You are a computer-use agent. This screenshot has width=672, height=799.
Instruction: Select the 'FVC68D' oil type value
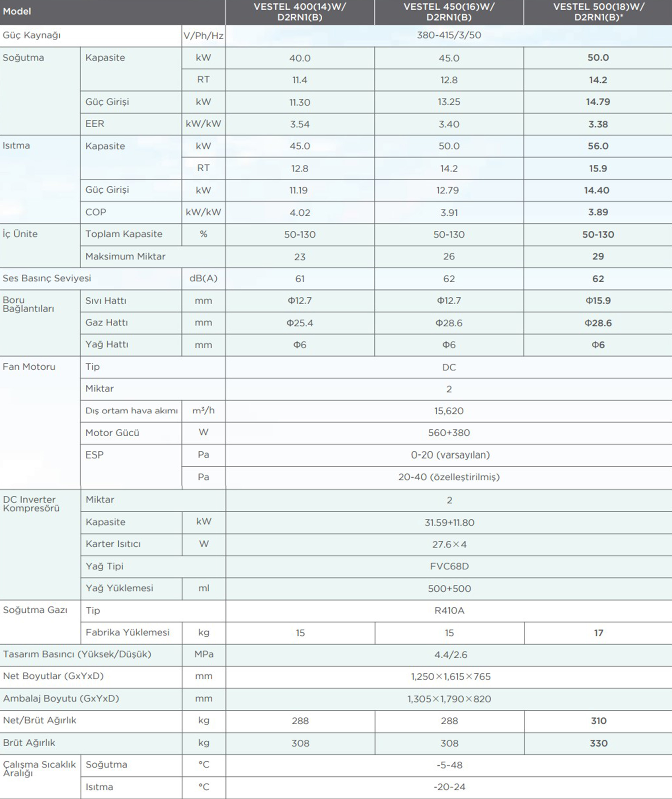(x=450, y=567)
